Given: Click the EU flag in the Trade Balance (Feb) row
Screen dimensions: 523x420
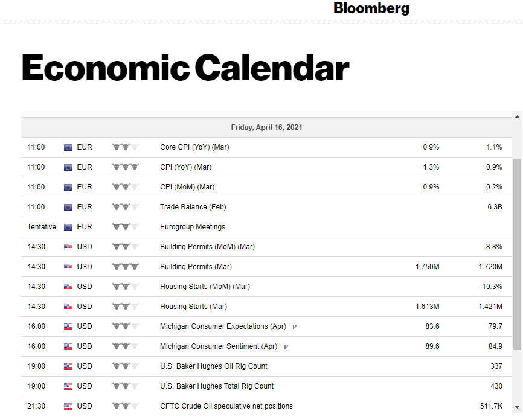Looking at the screenshot, I should click(x=68, y=207).
